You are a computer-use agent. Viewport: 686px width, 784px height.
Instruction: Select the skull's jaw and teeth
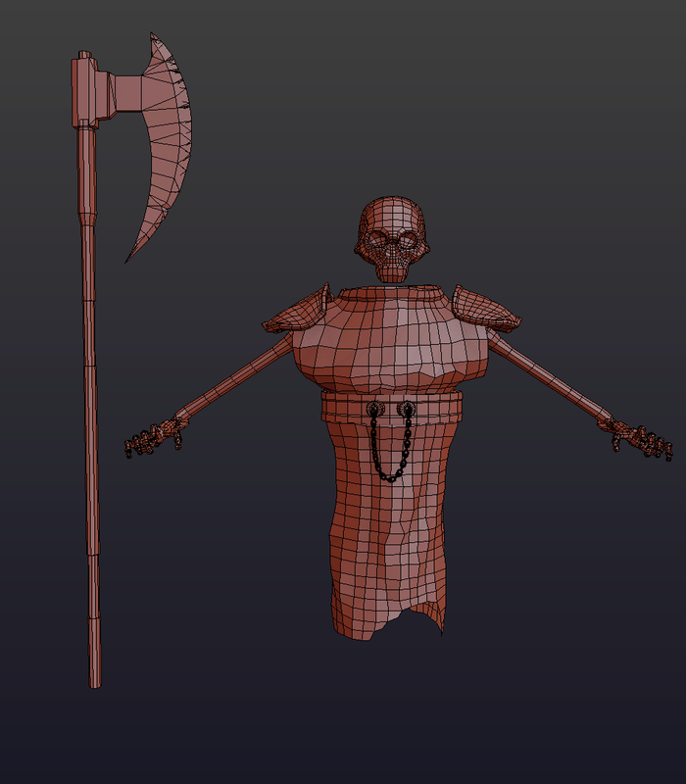tap(392, 268)
